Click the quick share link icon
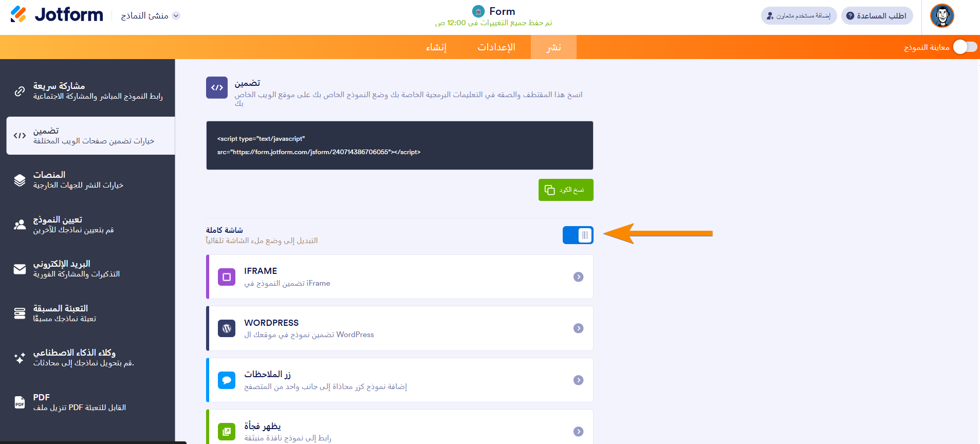The height and width of the screenshot is (444, 980). [x=20, y=91]
